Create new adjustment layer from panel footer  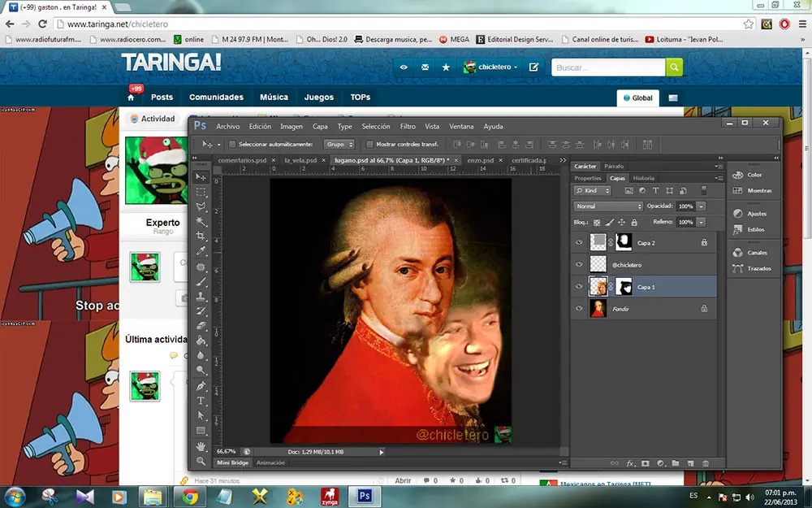coord(660,463)
